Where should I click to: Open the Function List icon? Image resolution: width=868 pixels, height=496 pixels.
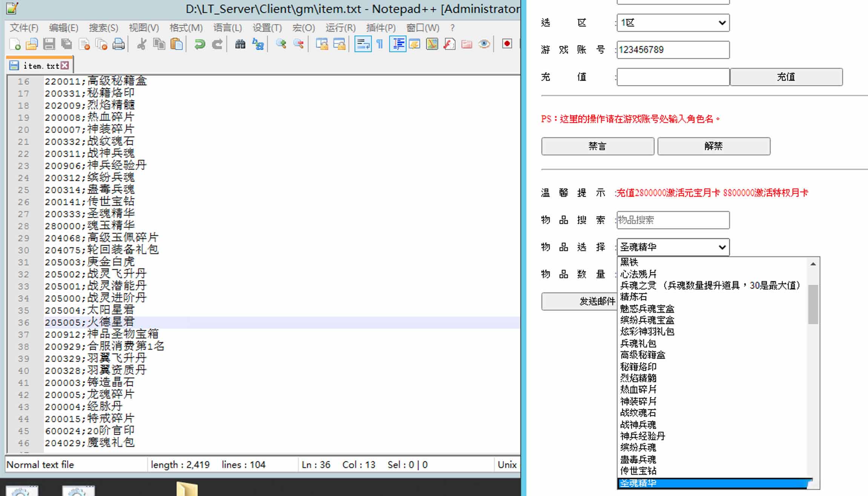pyautogui.click(x=449, y=44)
